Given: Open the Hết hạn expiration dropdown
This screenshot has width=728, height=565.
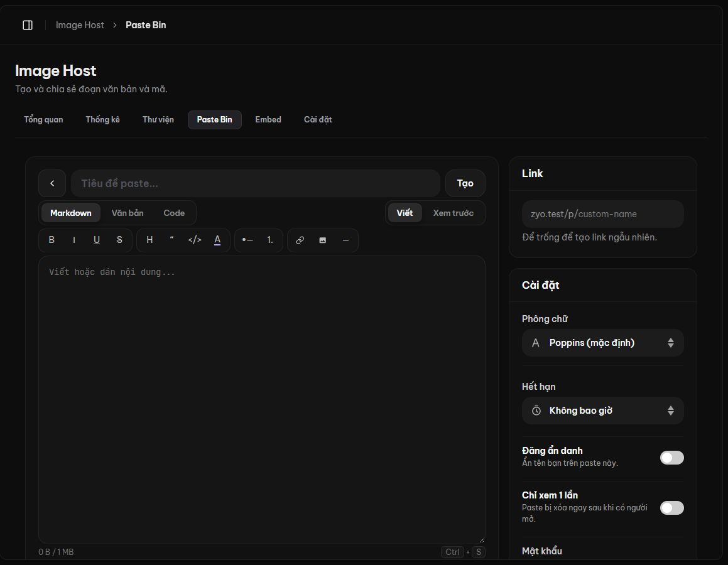Looking at the screenshot, I should click(602, 411).
